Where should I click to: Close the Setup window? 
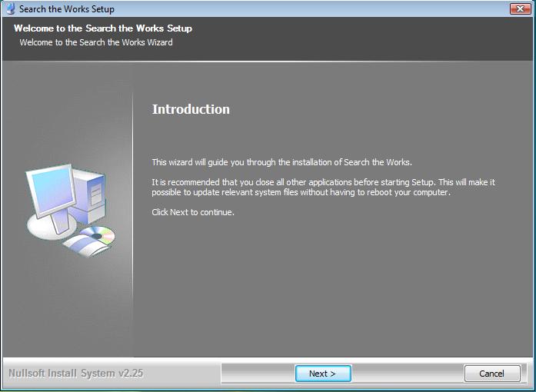coord(520,8)
